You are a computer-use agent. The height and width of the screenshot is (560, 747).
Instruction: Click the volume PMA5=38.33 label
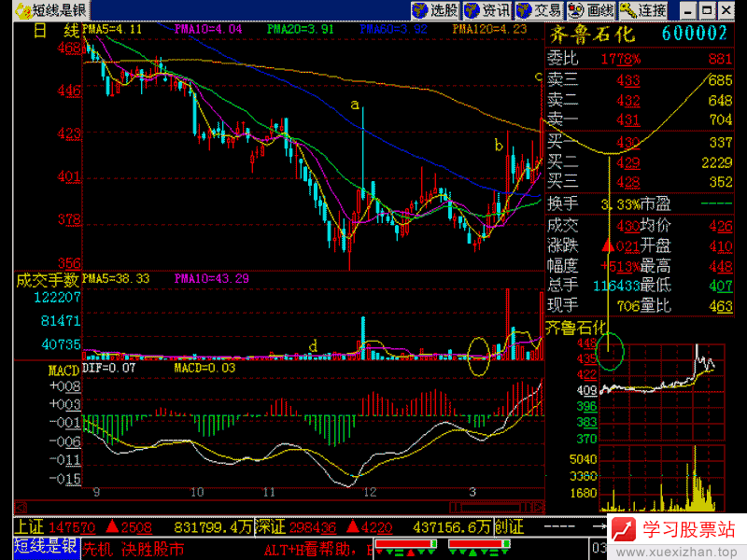click(116, 278)
